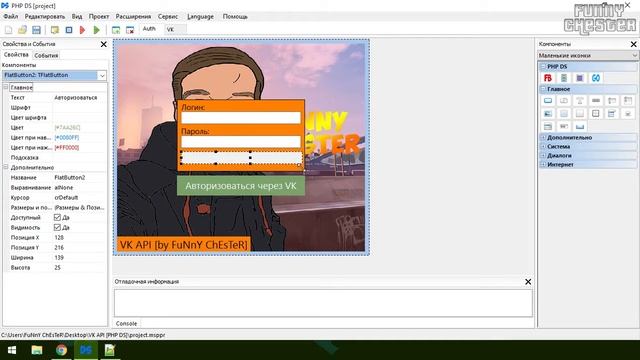Open the Файл menu
640x360 pixels.
pyautogui.click(x=11, y=16)
